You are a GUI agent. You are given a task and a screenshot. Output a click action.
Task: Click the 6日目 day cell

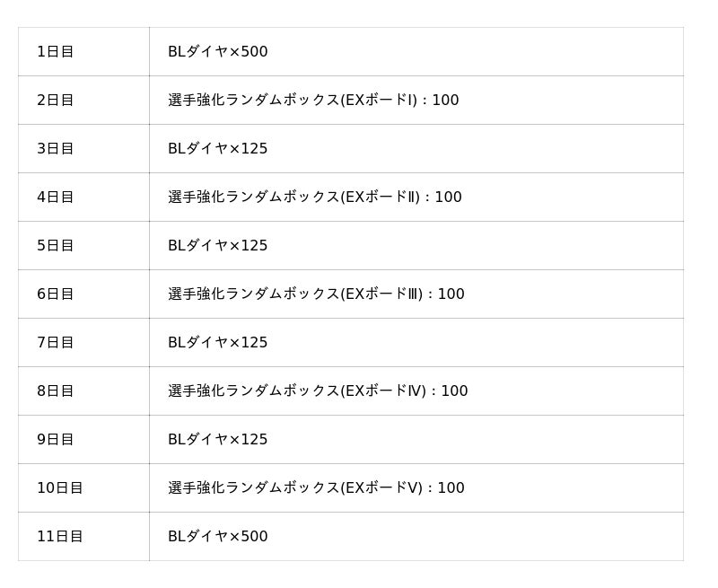[x=56, y=294]
